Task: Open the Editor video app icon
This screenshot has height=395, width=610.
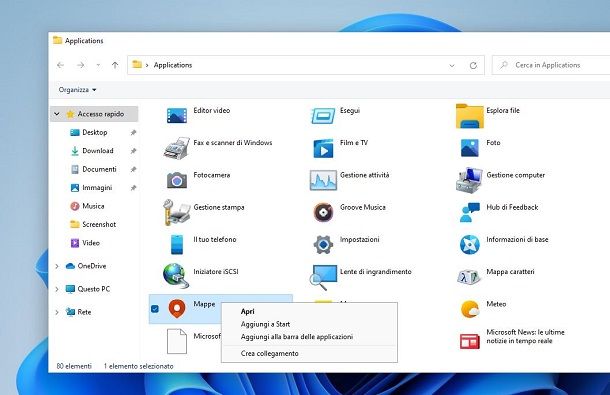Action: coord(177,116)
